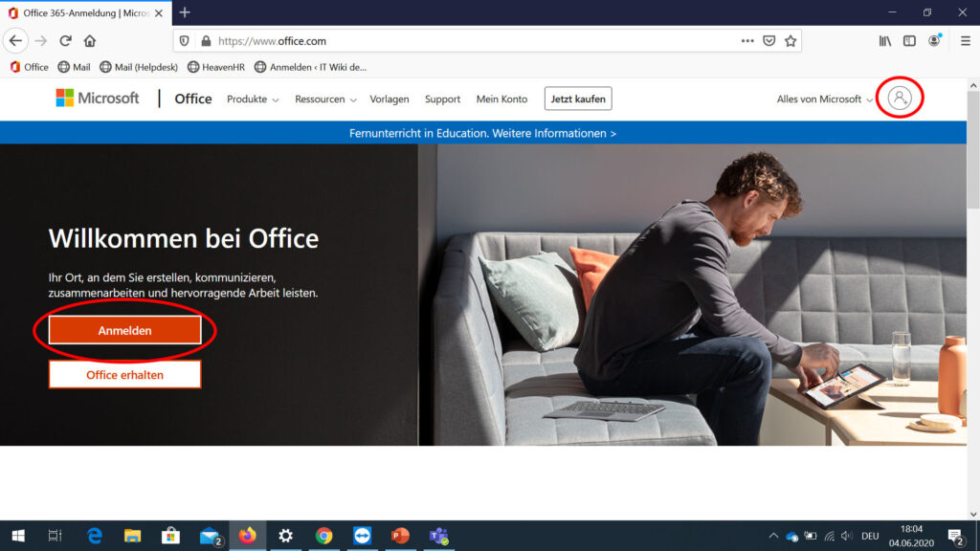Open TeamViewer from taskbar
The height and width of the screenshot is (551, 980).
[362, 536]
